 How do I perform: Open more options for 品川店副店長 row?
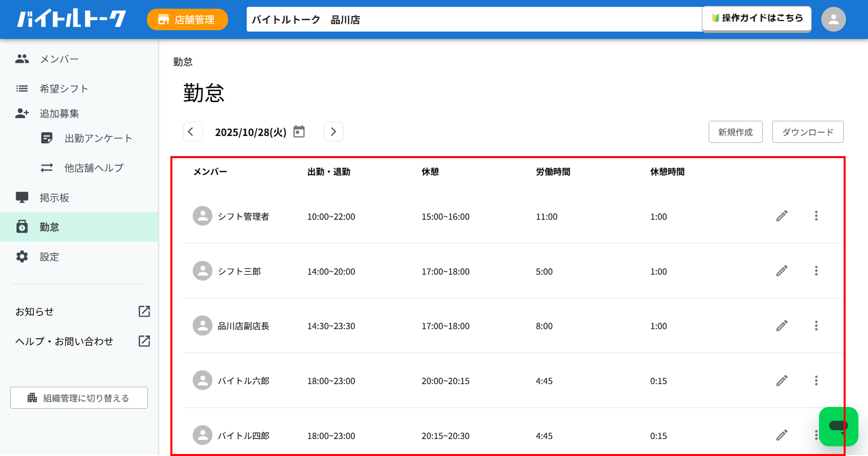pyautogui.click(x=816, y=326)
